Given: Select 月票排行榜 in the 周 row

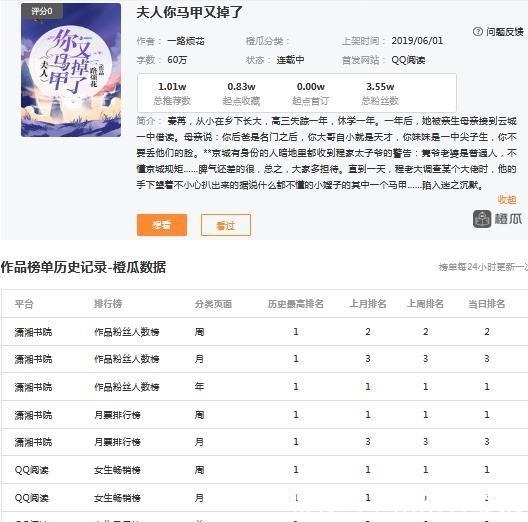Looking at the screenshot, I should click(117, 415).
